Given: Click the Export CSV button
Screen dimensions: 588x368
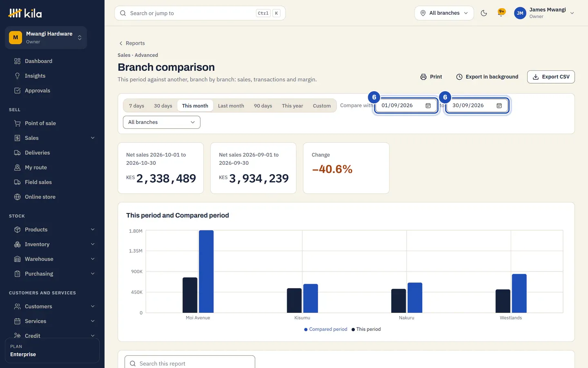Looking at the screenshot, I should click(551, 77).
